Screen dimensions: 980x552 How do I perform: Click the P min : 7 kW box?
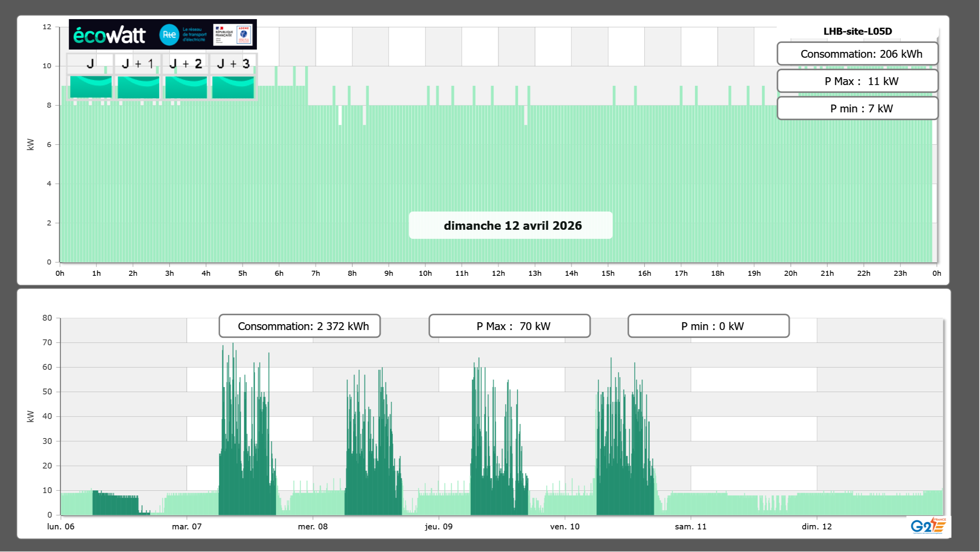[857, 108]
